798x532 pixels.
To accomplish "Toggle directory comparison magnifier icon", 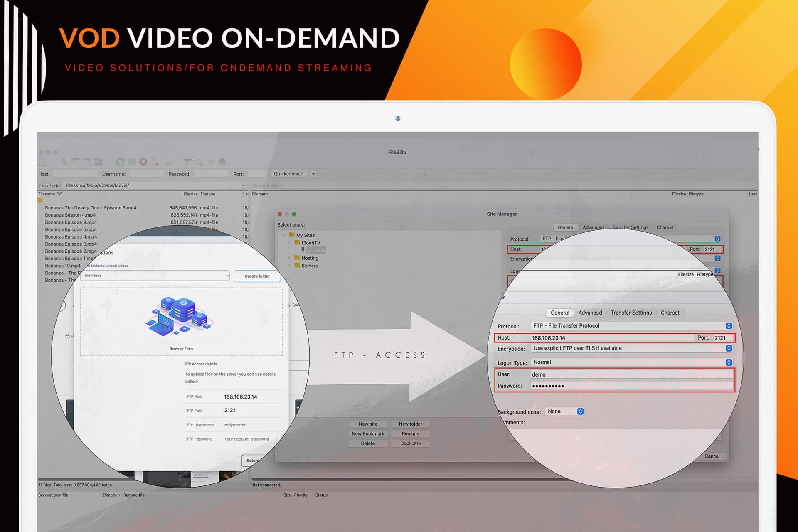I will (x=199, y=162).
